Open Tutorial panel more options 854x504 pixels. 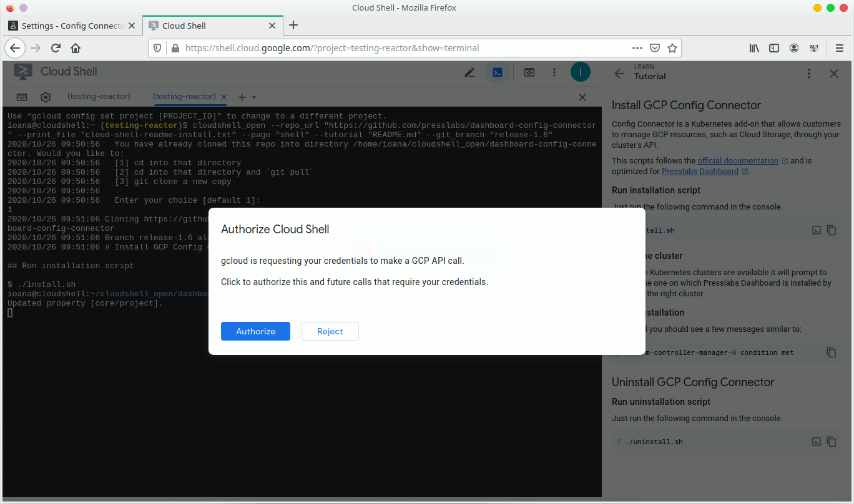point(809,74)
